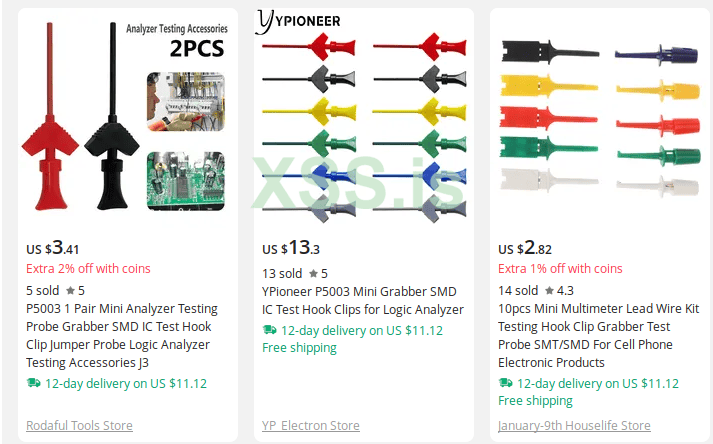Visit the YP_Electron Store page
The width and height of the screenshot is (713, 444).
tap(311, 426)
